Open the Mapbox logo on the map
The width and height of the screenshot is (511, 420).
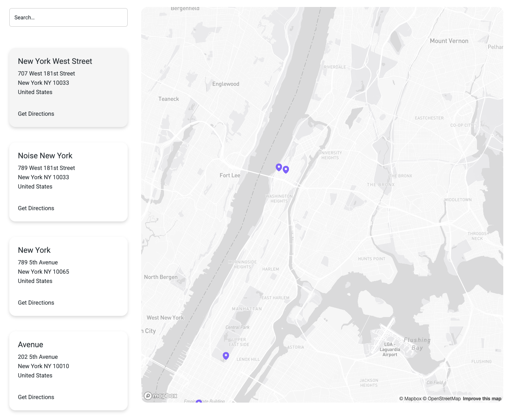click(161, 396)
